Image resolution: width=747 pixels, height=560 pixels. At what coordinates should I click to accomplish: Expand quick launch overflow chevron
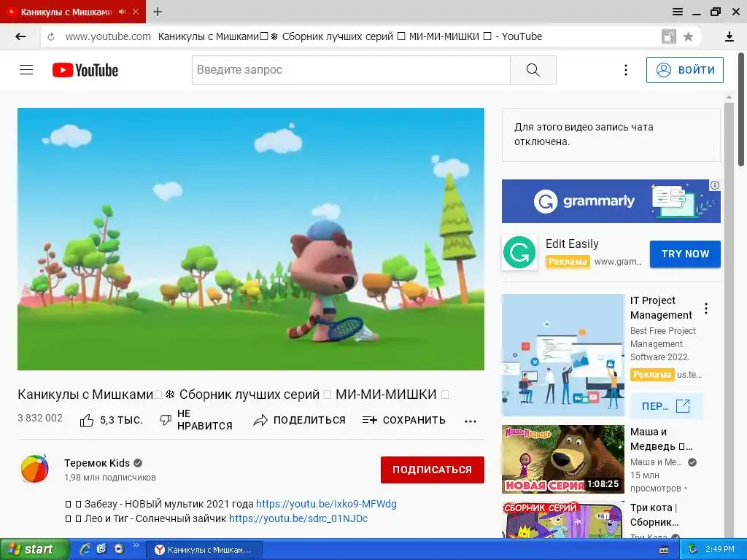[136, 545]
